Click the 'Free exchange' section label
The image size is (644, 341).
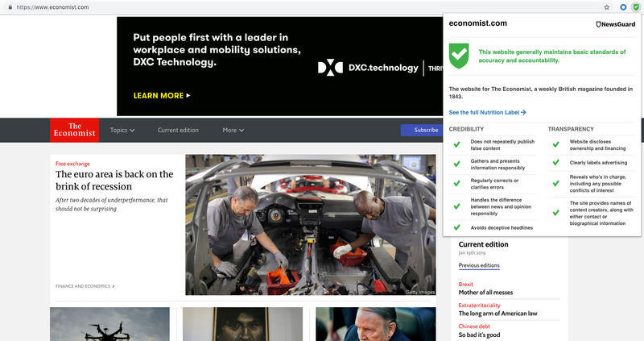pyautogui.click(x=72, y=164)
